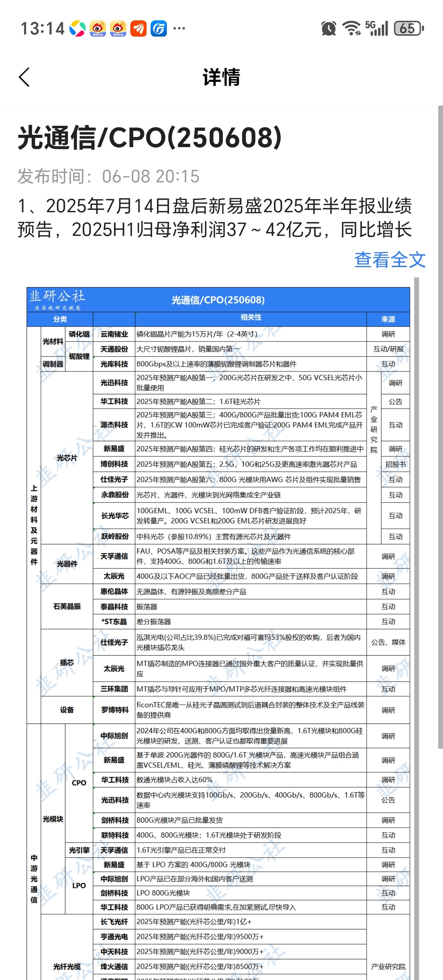
Task: Tap 博创科技 company cell
Action: tap(114, 464)
